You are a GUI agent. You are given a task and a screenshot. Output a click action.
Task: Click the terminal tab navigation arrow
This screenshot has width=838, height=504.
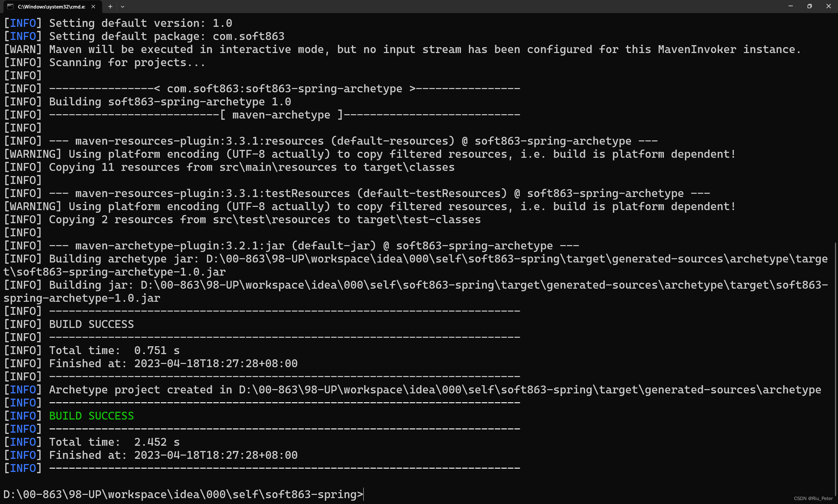124,7
